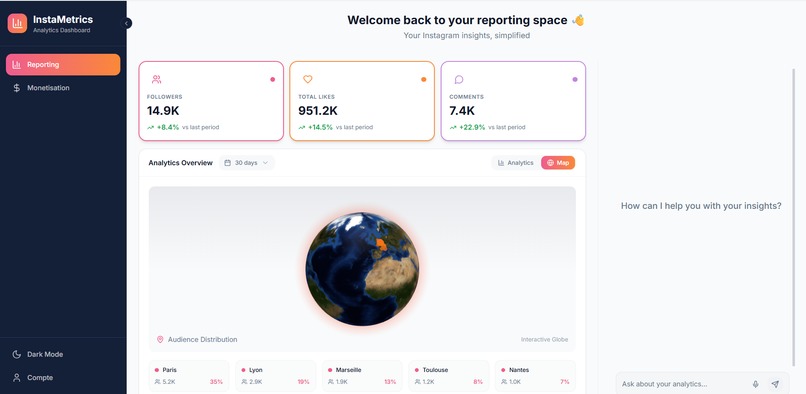Image resolution: width=806 pixels, height=394 pixels.
Task: Switch to the Map view tab
Action: point(558,163)
